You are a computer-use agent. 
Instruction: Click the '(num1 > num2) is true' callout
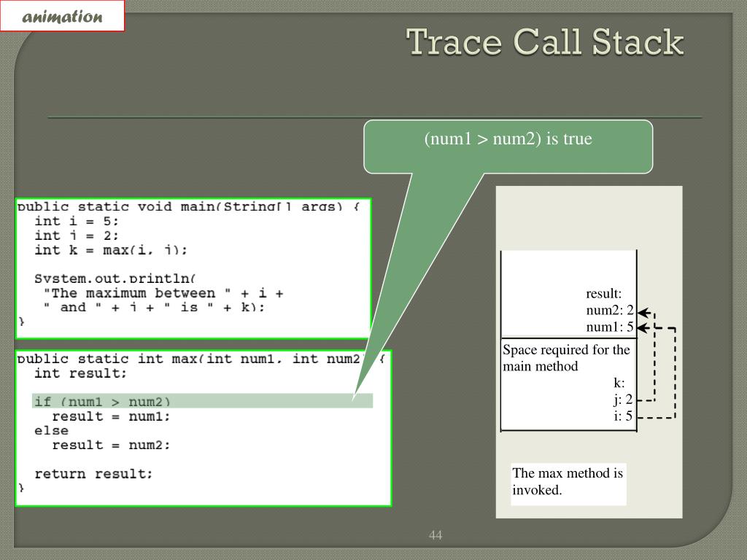point(508,146)
